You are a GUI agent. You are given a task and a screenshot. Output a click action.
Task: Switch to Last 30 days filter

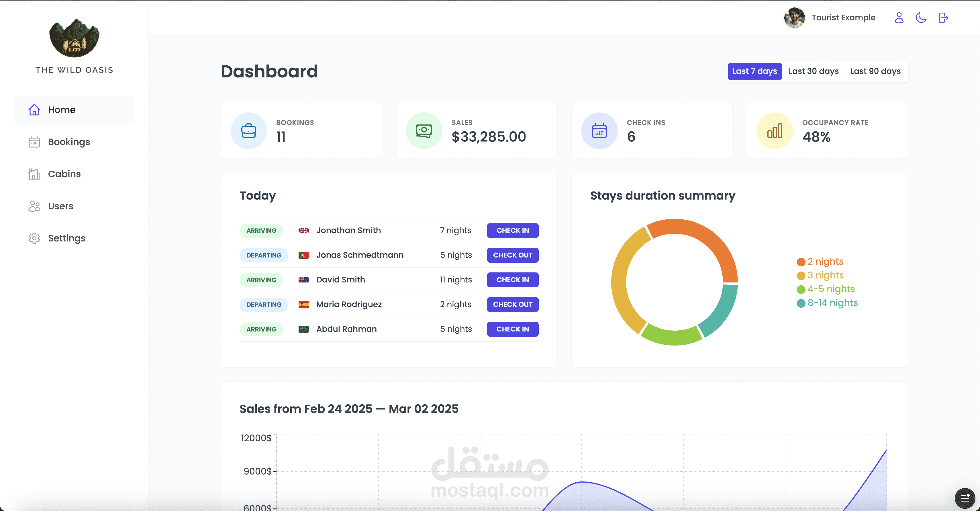pos(813,71)
